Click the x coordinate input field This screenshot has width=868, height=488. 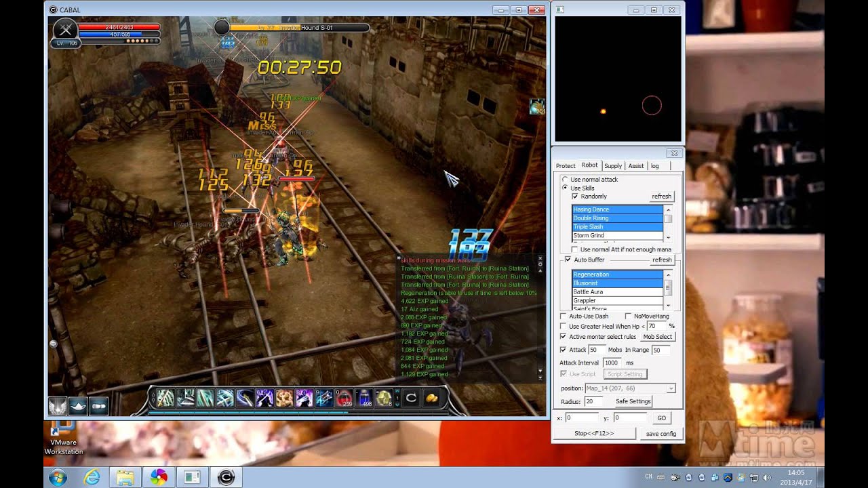[581, 418]
